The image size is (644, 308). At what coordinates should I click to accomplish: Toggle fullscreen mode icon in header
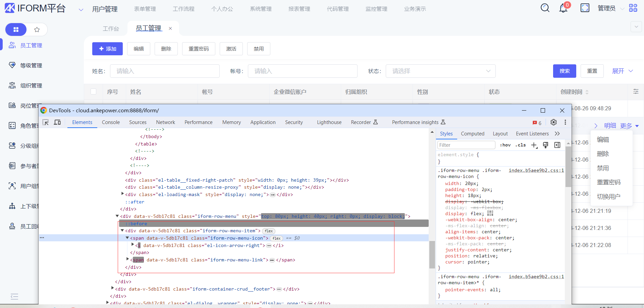pos(585,8)
